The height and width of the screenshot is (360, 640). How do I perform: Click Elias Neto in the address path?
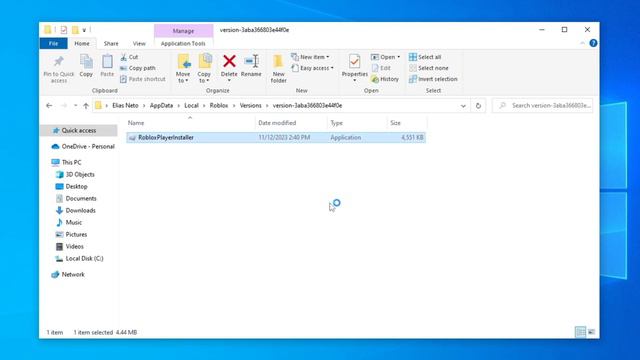(x=125, y=106)
